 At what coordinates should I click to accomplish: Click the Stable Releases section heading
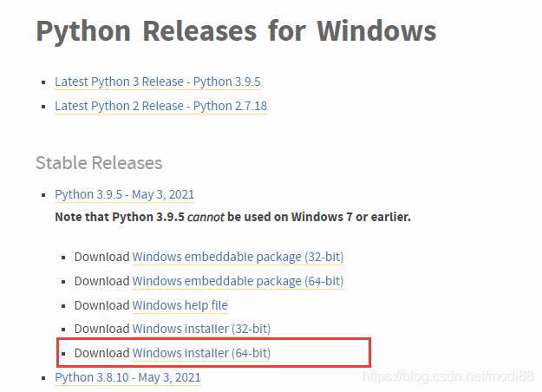pyautogui.click(x=99, y=163)
